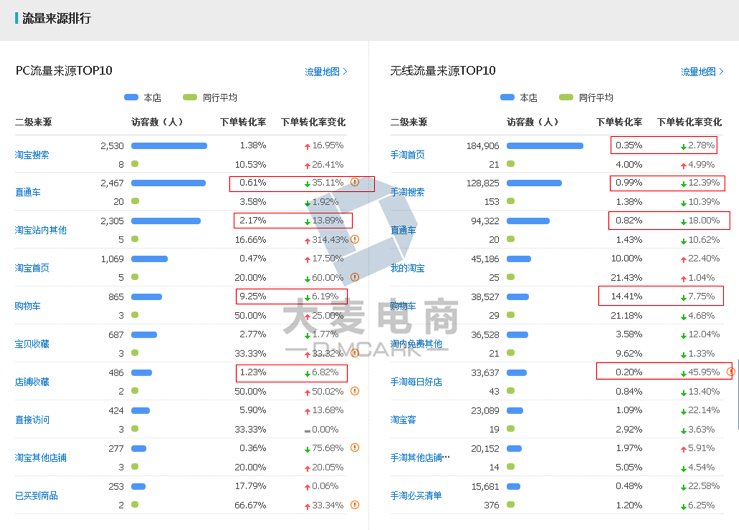Click alert icon next to 314.43% change
This screenshot has width=739, height=530.
(354, 239)
